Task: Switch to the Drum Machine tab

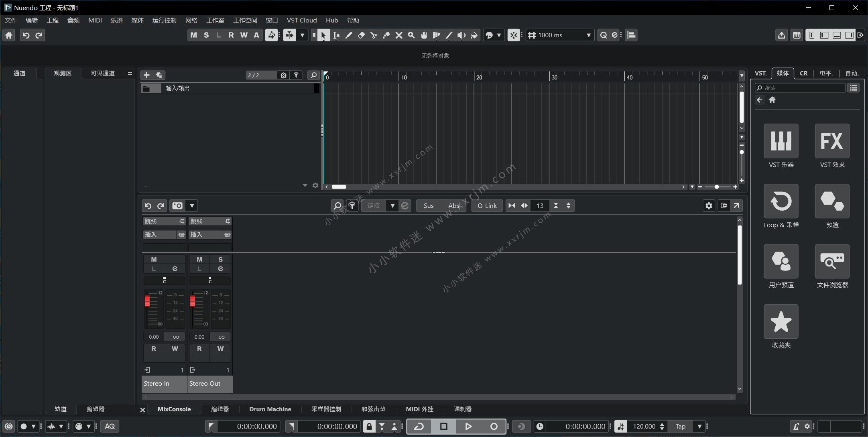Action: 270,409
